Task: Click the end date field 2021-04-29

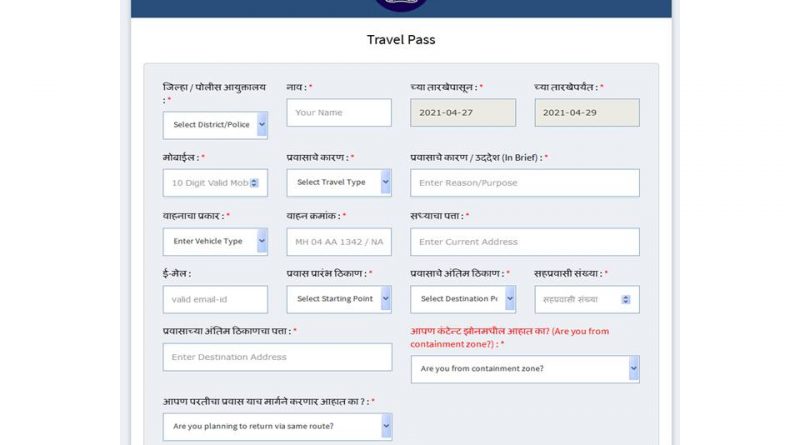Action: [587, 113]
